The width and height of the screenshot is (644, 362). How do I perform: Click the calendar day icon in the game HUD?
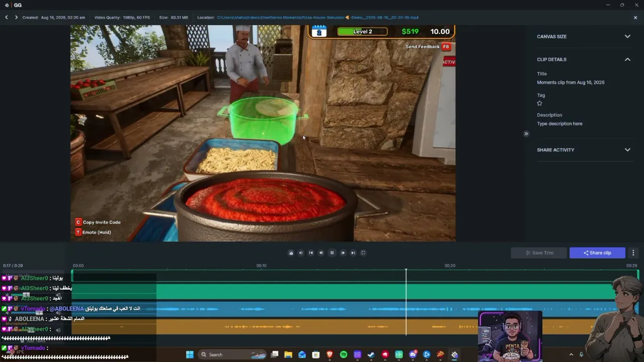(319, 31)
